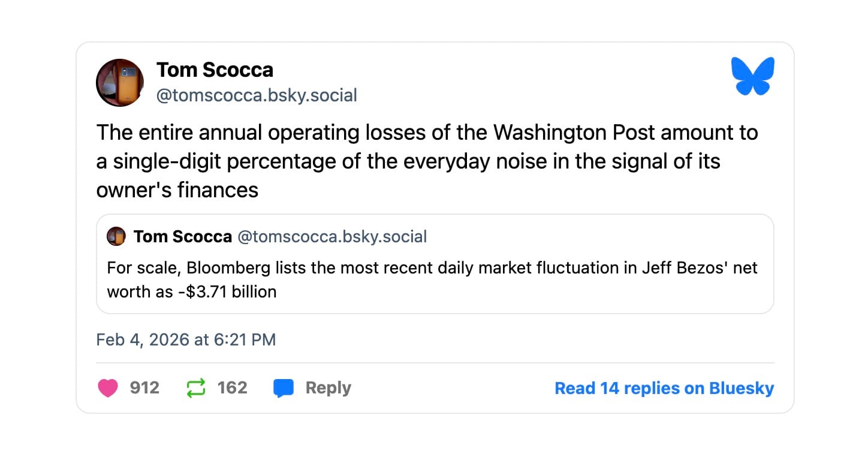
Task: Click the 162 reposts count
Action: click(232, 388)
